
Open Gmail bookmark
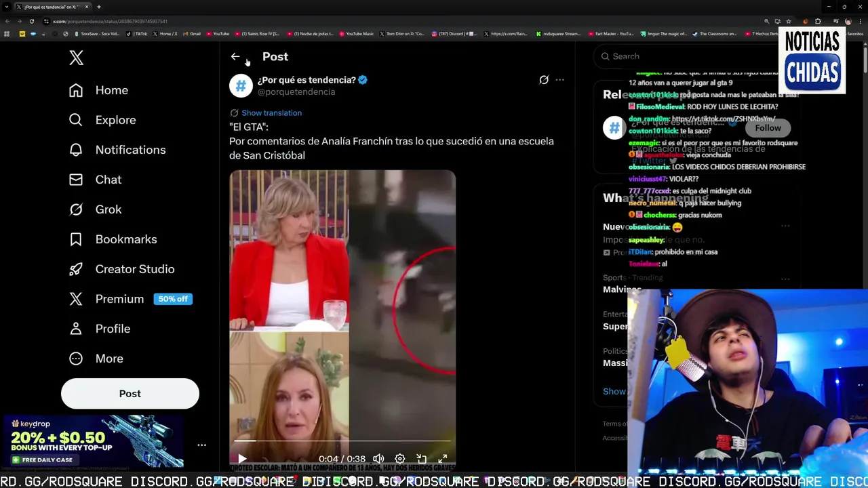(193, 33)
